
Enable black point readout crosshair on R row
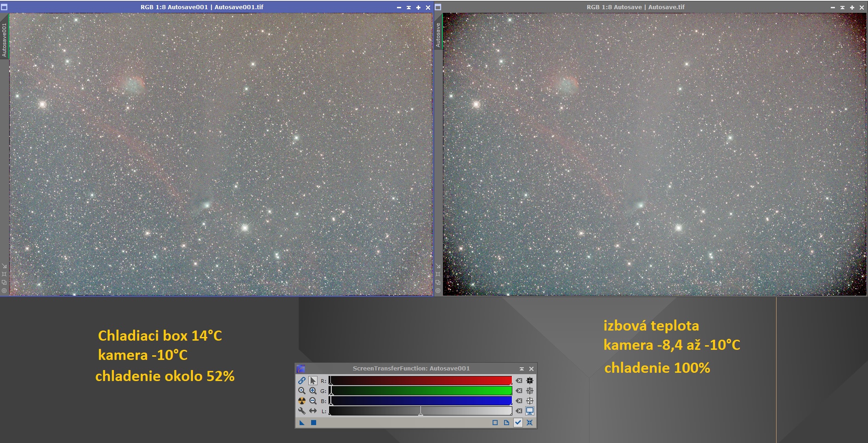coord(530,381)
